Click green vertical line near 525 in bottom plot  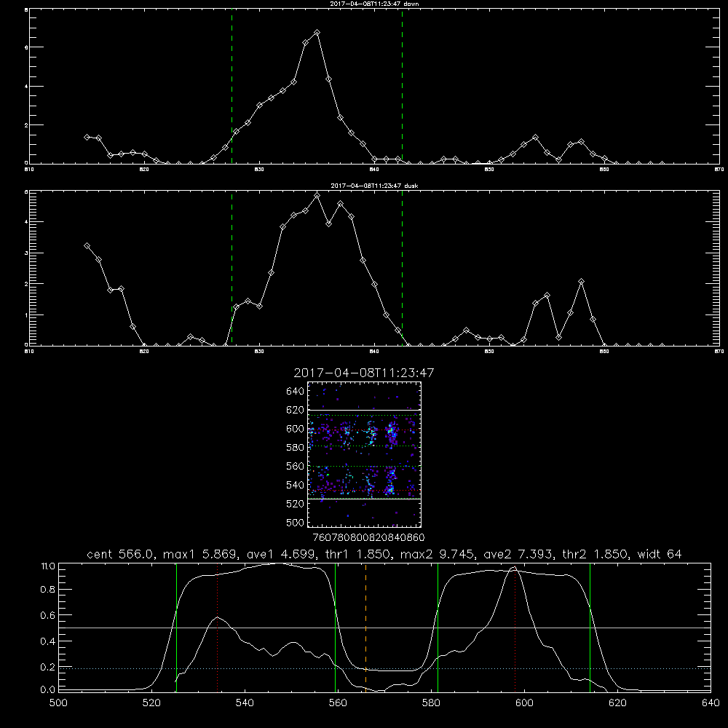[176, 628]
